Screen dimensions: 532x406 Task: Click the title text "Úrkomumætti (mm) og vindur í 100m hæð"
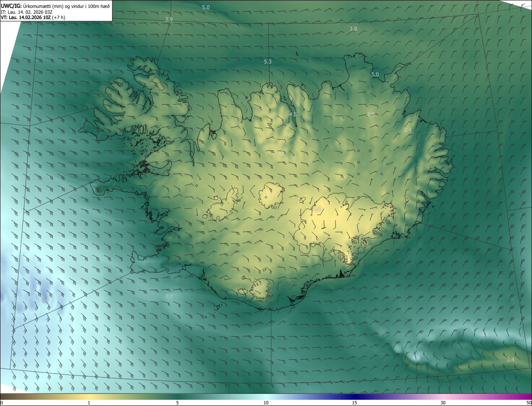[66, 5]
